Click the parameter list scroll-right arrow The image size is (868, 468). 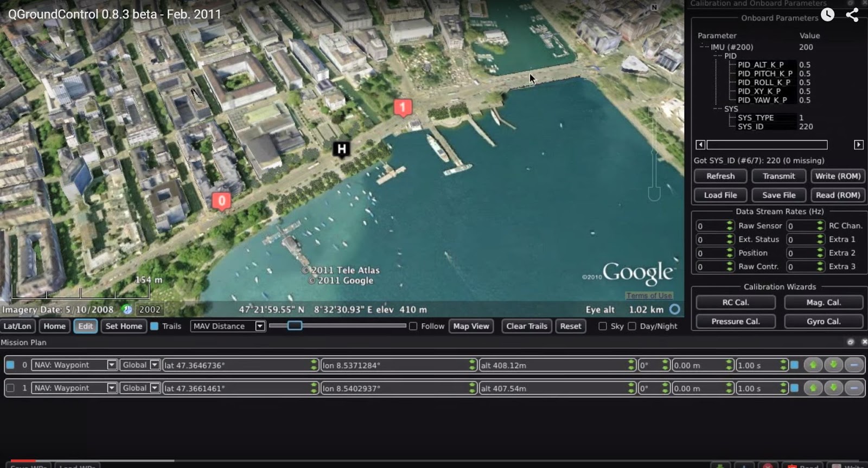(859, 145)
